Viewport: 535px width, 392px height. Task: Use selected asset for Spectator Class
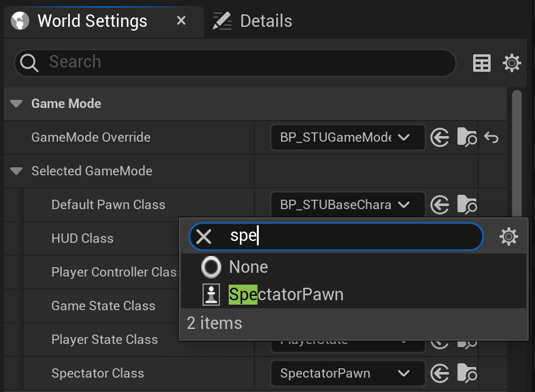(x=439, y=373)
